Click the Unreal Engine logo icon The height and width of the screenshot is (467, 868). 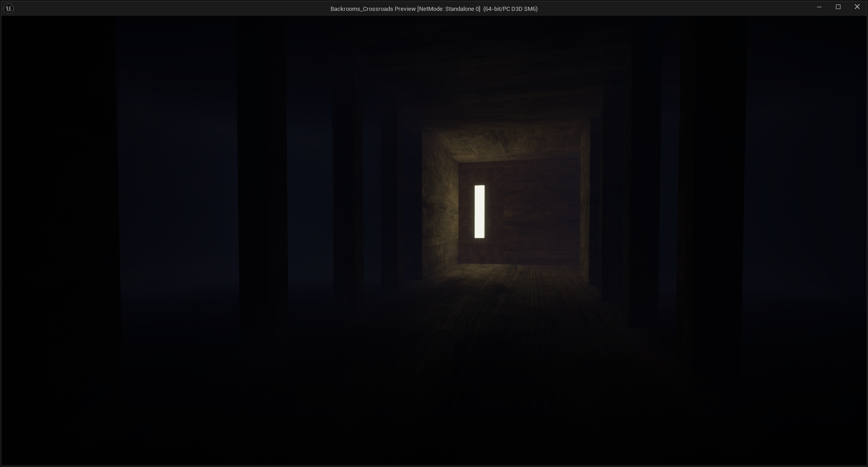point(9,9)
